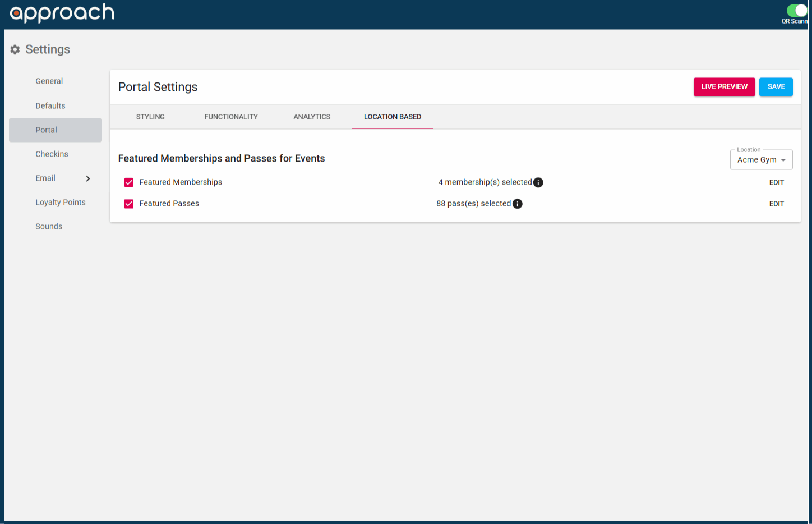The width and height of the screenshot is (812, 524).
Task: Click the Settings gear icon
Action: pos(15,49)
